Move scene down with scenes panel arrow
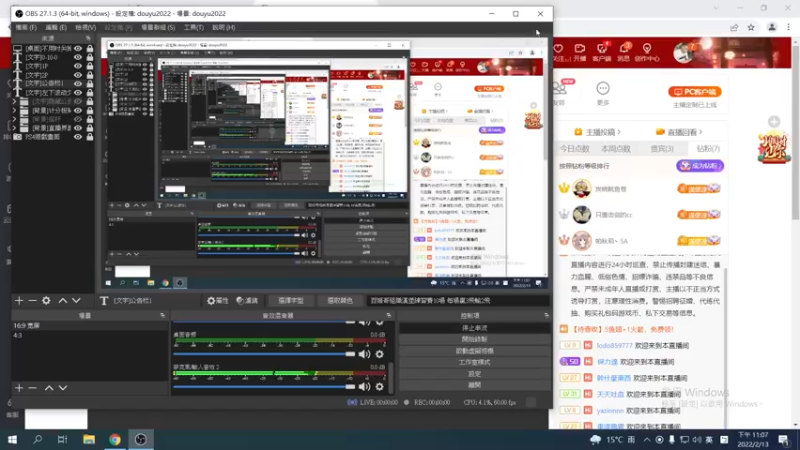Screen dimensions: 800x450 [x=63, y=388]
